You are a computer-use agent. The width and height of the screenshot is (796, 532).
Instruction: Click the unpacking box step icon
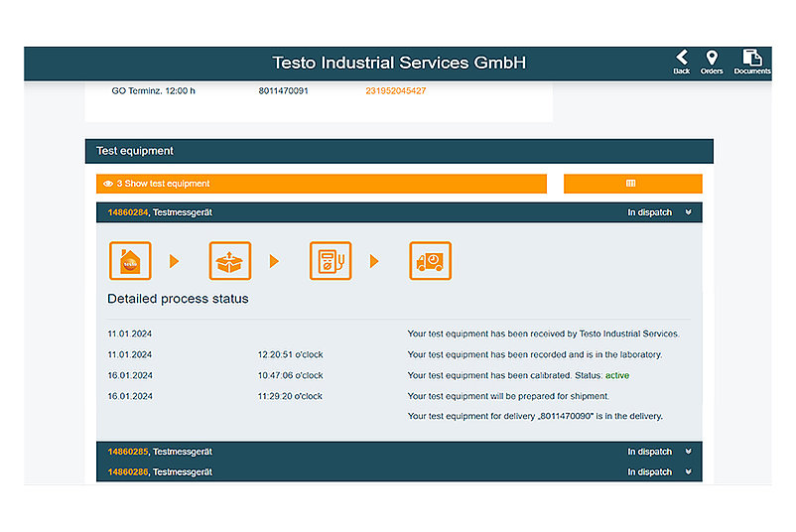[x=230, y=261]
